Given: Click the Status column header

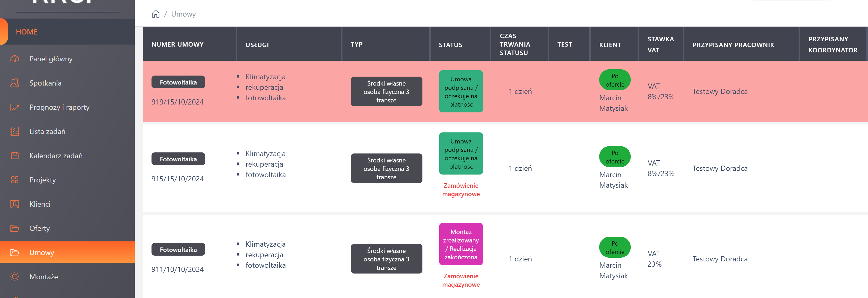Looking at the screenshot, I should (x=450, y=45).
